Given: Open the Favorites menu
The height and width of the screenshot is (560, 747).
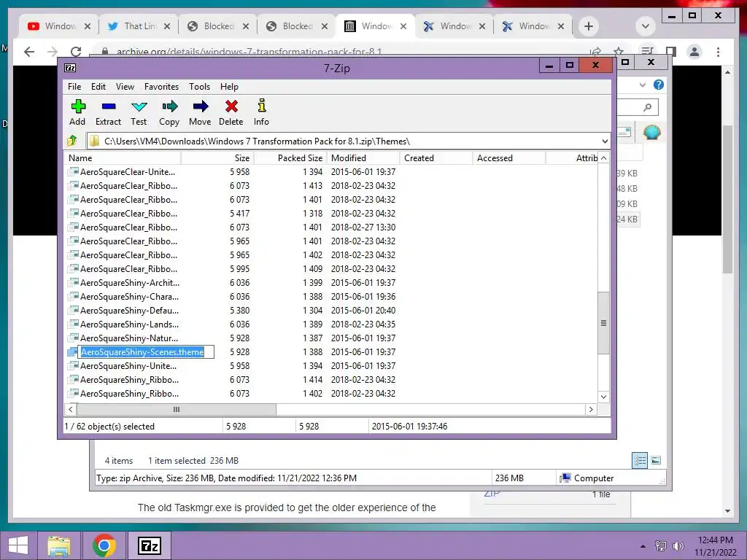Looking at the screenshot, I should coord(161,87).
